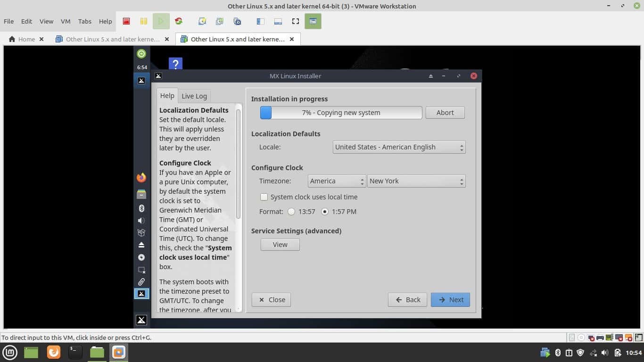Open Terminal from host taskbar
The width and height of the screenshot is (644, 362).
click(x=75, y=352)
